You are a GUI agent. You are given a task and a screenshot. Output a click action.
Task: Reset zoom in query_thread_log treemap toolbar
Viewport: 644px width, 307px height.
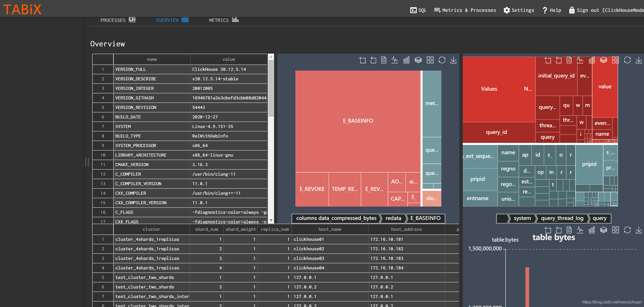(559, 60)
